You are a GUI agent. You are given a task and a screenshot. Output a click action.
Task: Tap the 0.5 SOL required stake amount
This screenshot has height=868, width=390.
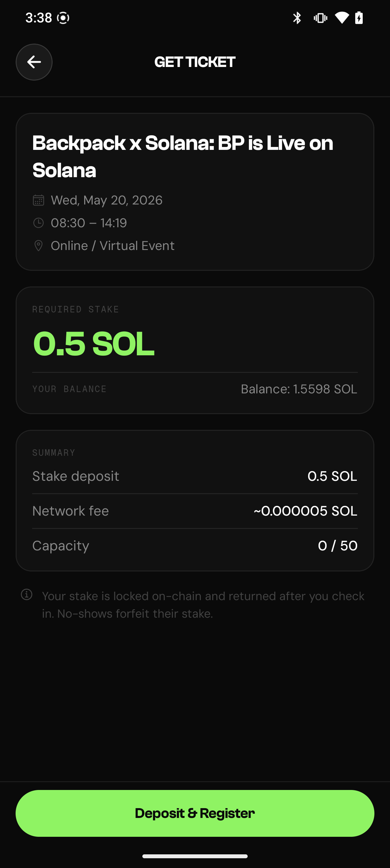coord(94,344)
